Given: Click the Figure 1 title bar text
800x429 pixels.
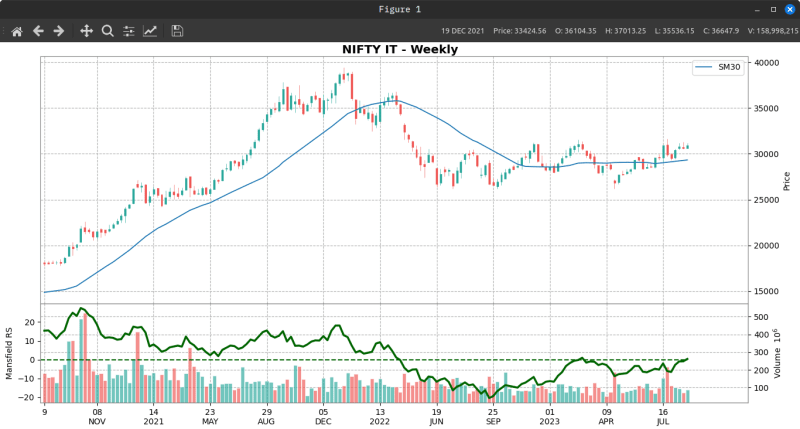Looking at the screenshot, I should [x=399, y=9].
